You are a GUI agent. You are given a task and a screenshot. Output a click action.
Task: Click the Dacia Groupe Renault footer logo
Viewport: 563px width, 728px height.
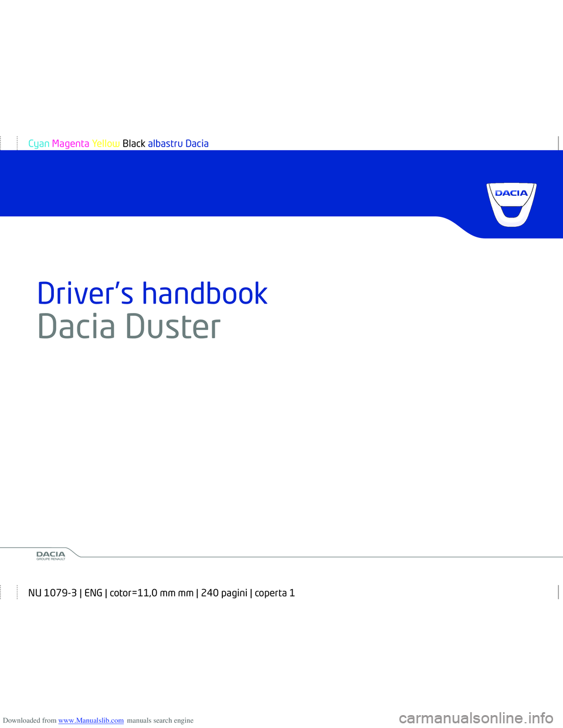coord(51,556)
